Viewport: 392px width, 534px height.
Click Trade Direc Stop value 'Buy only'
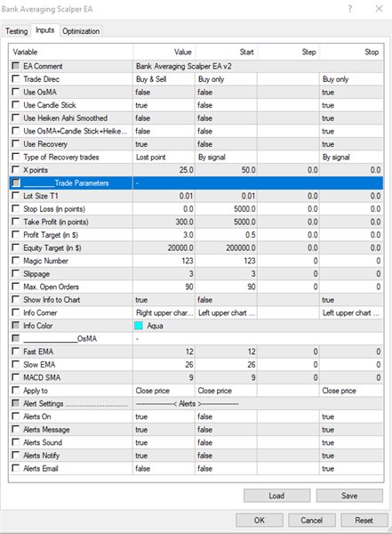(x=351, y=79)
